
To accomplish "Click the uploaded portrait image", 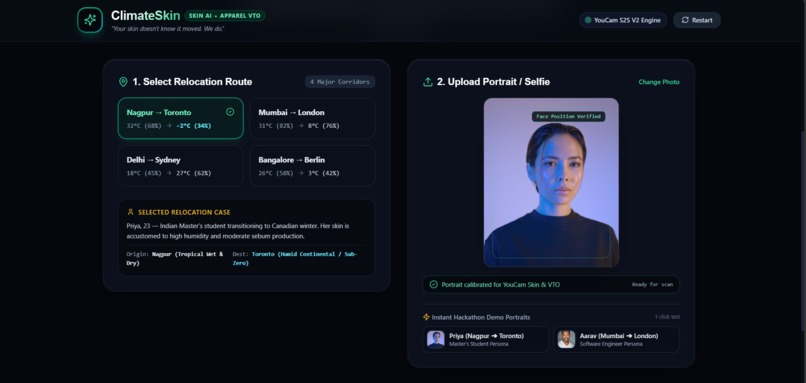I will [x=551, y=182].
